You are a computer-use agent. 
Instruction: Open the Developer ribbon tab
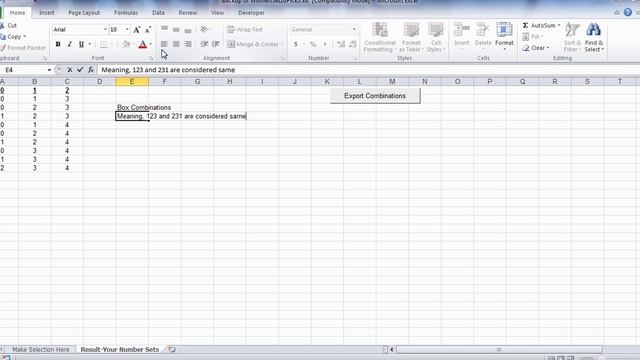[x=251, y=13]
